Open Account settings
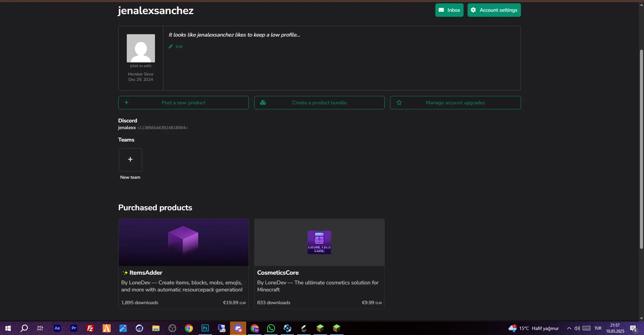This screenshot has width=644, height=335. (x=494, y=10)
